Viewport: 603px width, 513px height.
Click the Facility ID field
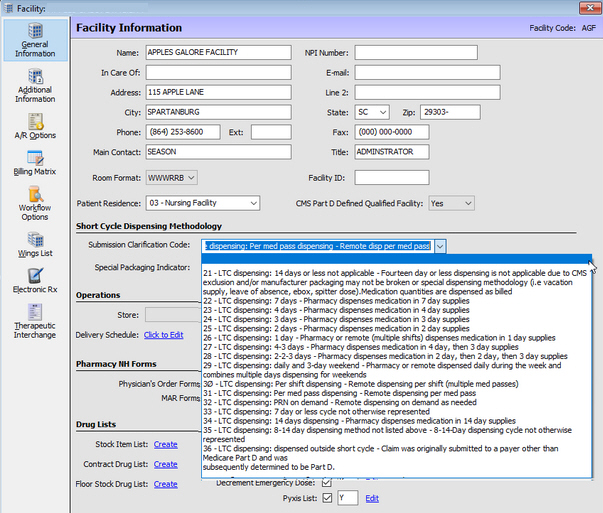392,178
